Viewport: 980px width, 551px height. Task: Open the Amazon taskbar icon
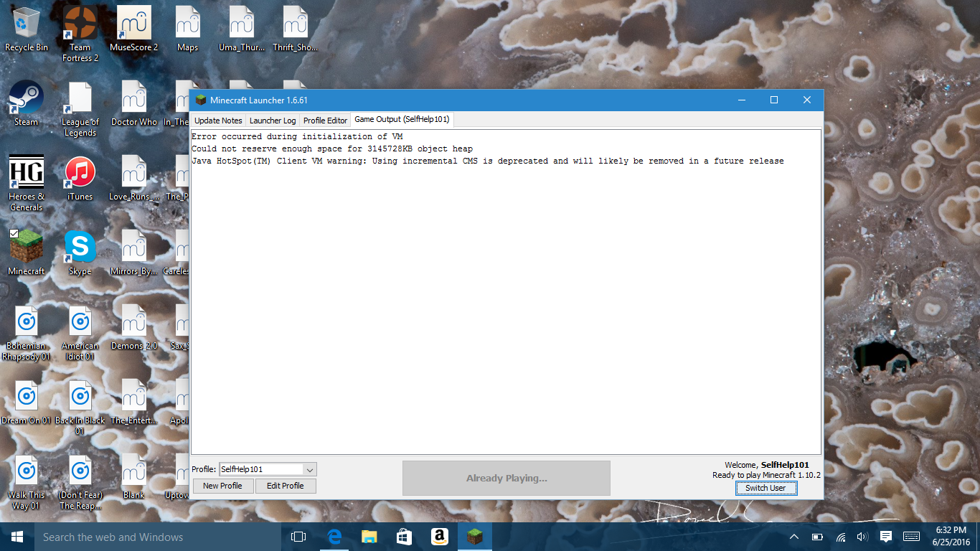point(439,537)
